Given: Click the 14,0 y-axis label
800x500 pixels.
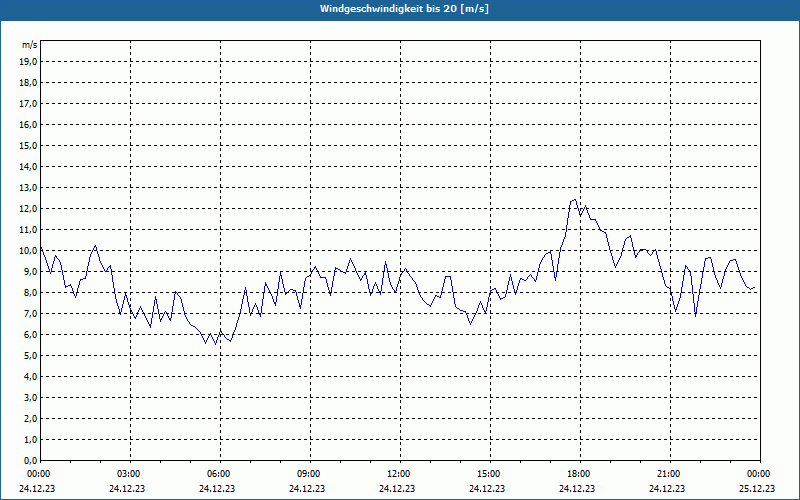Looking at the screenshot, I should [x=28, y=167].
